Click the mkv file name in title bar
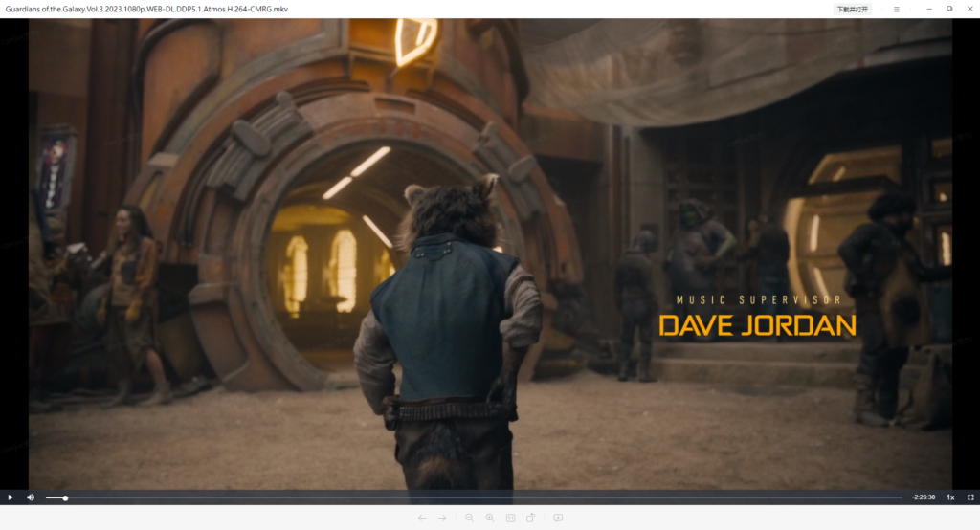This screenshot has height=530, width=980. (146, 9)
